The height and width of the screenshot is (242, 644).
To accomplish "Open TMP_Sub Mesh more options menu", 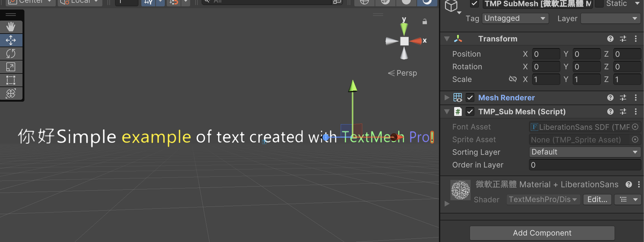I will (x=636, y=111).
